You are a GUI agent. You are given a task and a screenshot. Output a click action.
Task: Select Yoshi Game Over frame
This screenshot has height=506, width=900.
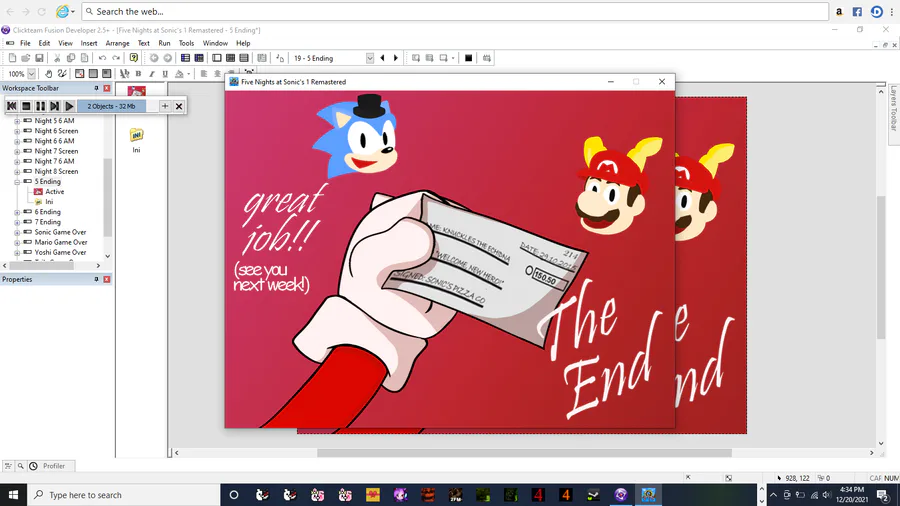(60, 252)
